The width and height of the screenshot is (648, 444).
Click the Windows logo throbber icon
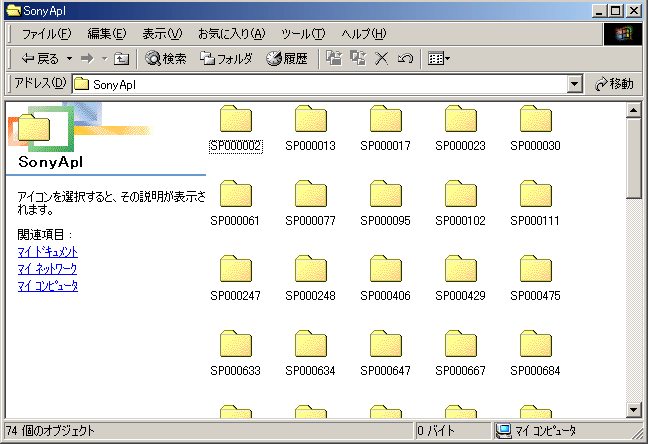[x=623, y=34]
